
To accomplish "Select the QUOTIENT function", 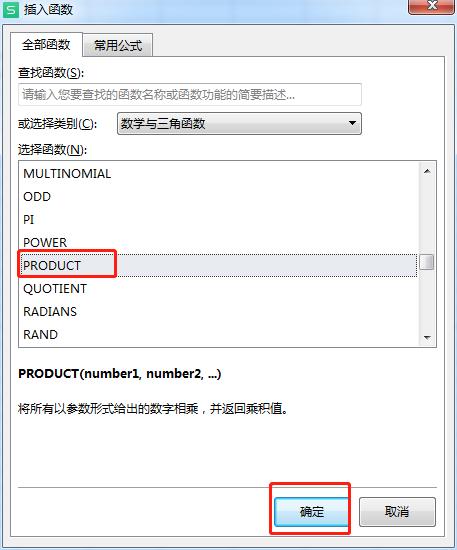I will coord(217,289).
